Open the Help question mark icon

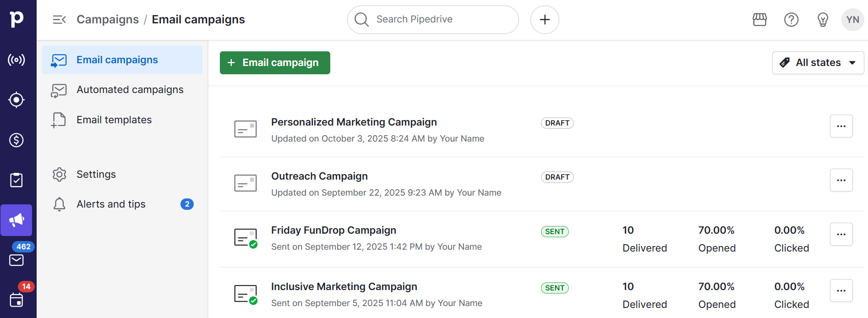pos(791,20)
